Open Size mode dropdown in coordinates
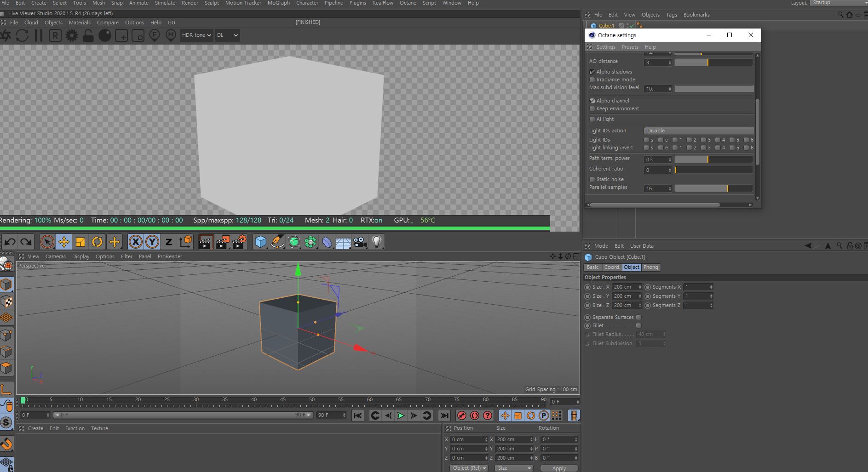868x472 pixels. (x=514, y=468)
